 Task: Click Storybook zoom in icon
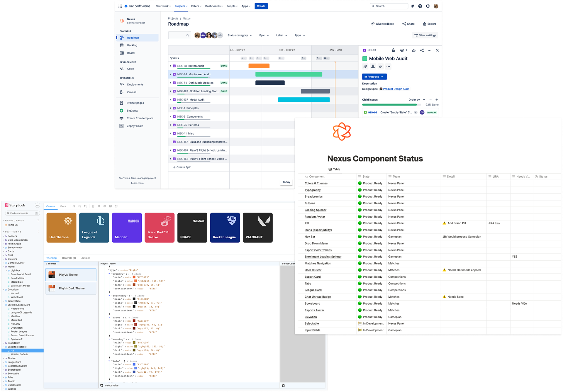[74, 206]
